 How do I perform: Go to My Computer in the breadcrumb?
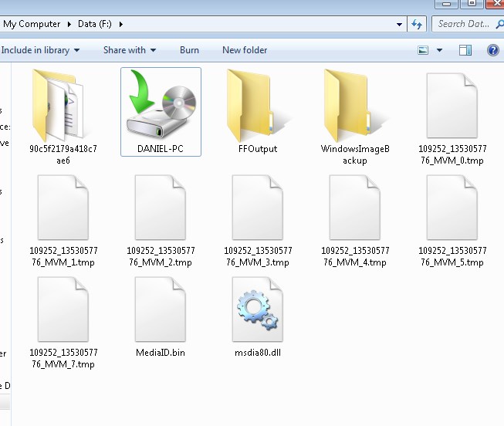coord(32,24)
